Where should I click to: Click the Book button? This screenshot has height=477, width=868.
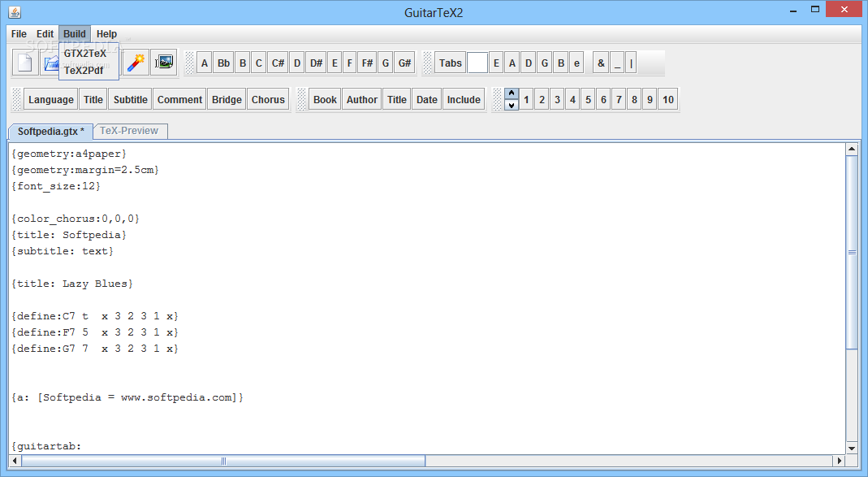(325, 100)
